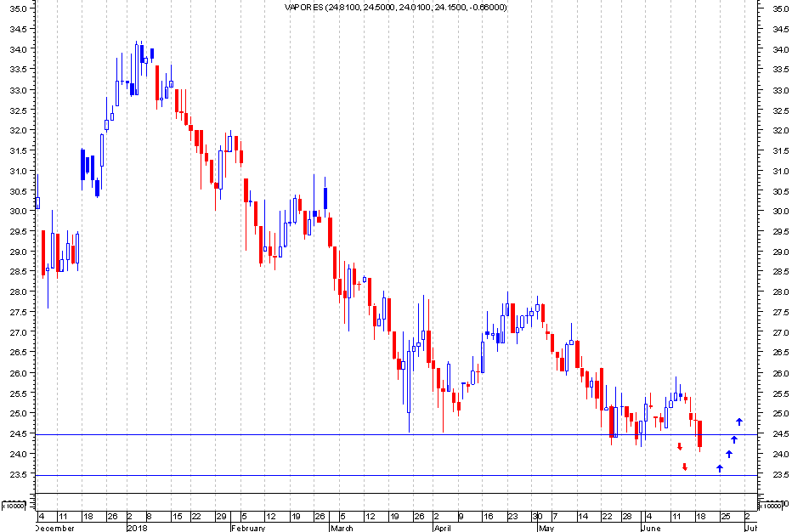Click date label 29 on time axis
Image resolution: width=792 pixels, height=532 pixels.
pyautogui.click(x=221, y=517)
